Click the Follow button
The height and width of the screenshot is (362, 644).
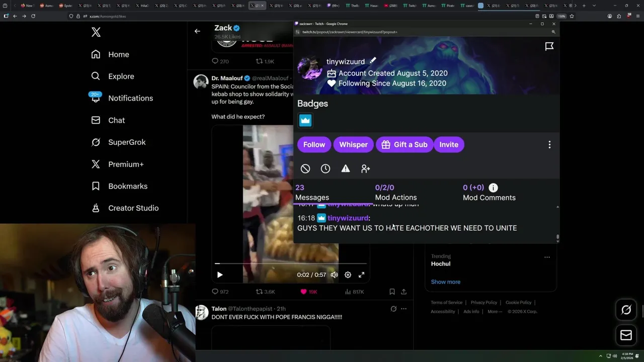point(314,145)
